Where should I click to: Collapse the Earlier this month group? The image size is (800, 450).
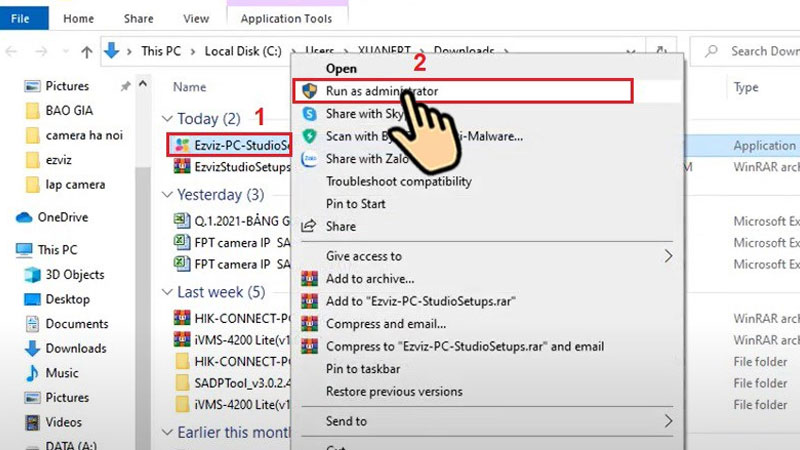point(167,432)
